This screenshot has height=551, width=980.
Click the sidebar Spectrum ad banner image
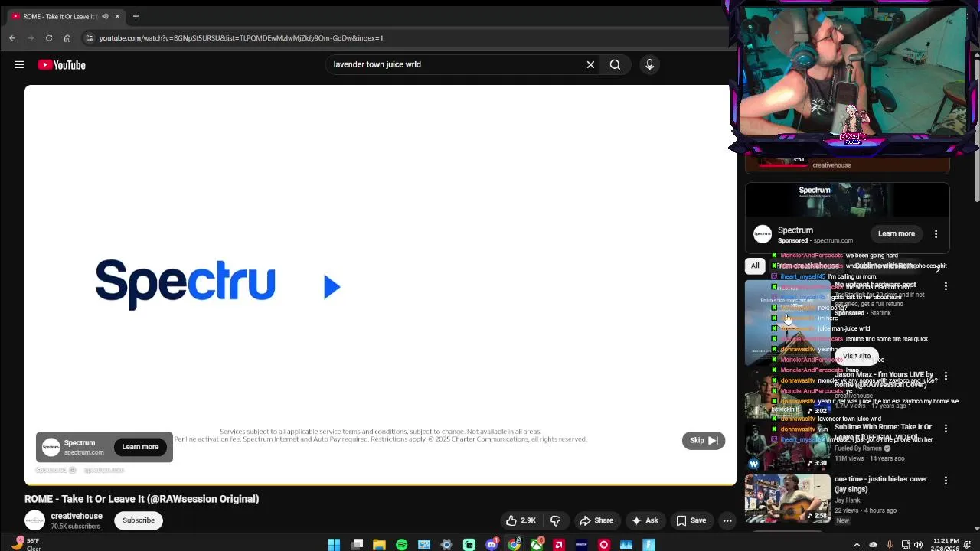848,201
